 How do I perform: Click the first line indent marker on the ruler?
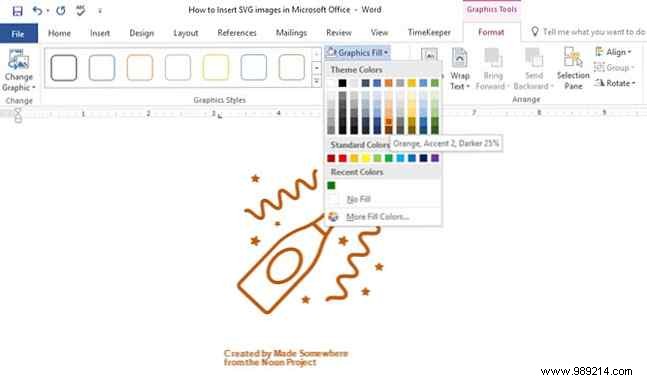(x=18, y=111)
